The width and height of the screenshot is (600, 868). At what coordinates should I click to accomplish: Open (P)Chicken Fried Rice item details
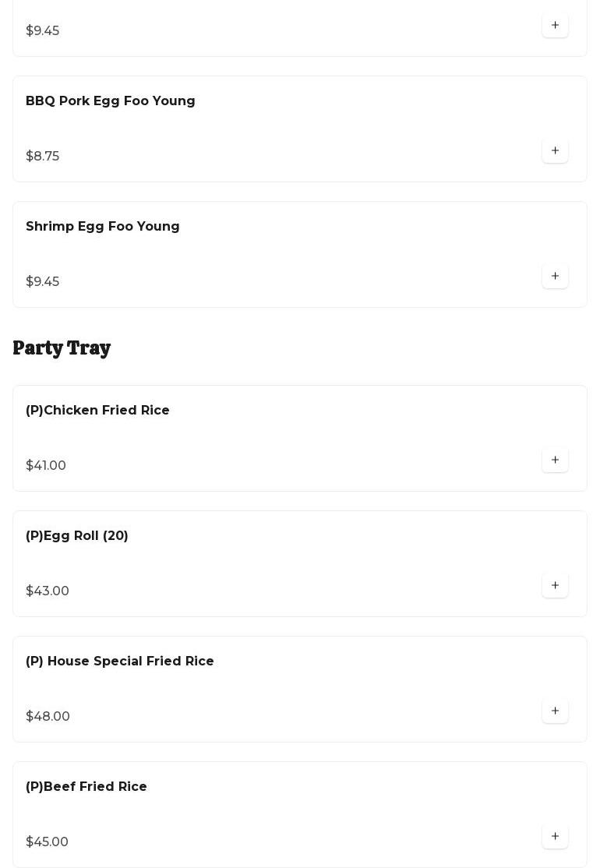point(97,411)
